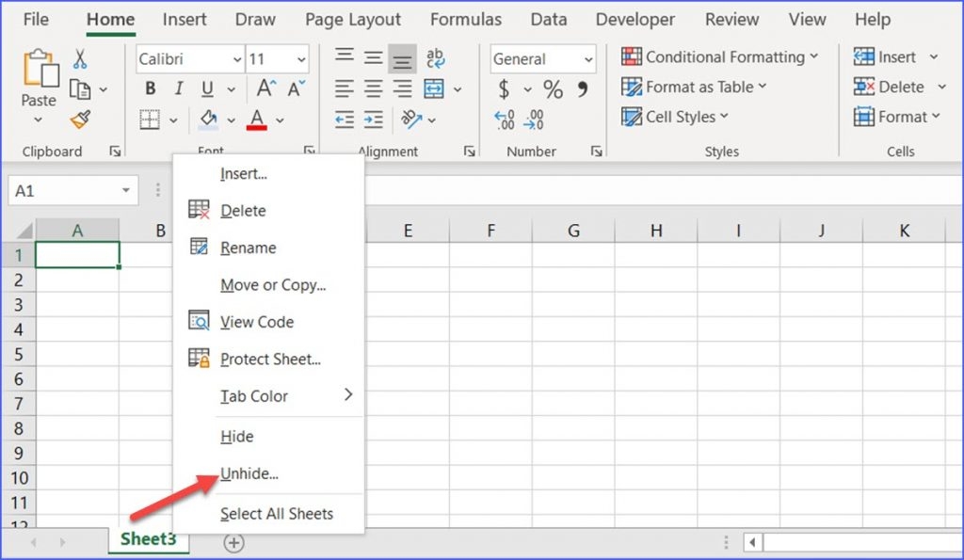
Task: Expand the General number format dropdown
Action: pyautogui.click(x=587, y=59)
